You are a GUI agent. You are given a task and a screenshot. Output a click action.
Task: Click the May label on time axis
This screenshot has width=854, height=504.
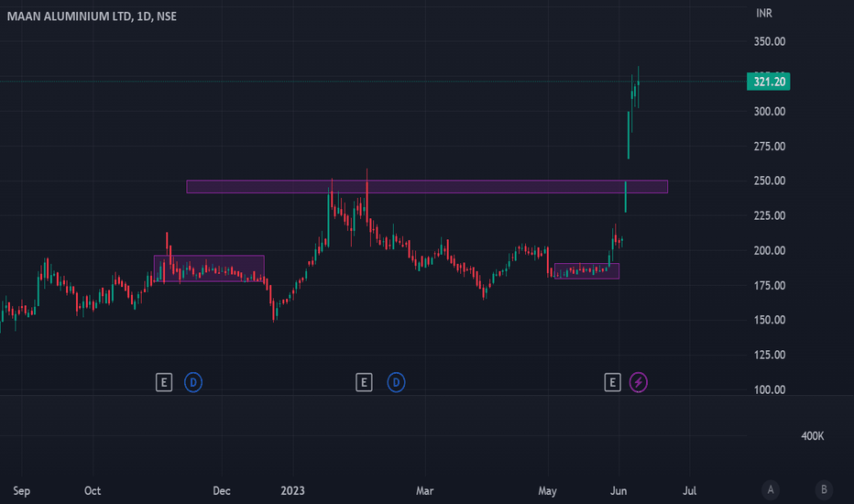point(547,491)
